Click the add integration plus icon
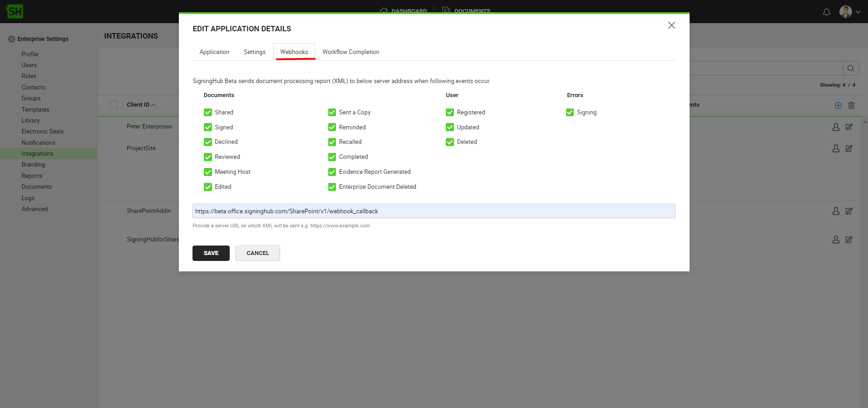This screenshot has height=408, width=868. [838, 105]
